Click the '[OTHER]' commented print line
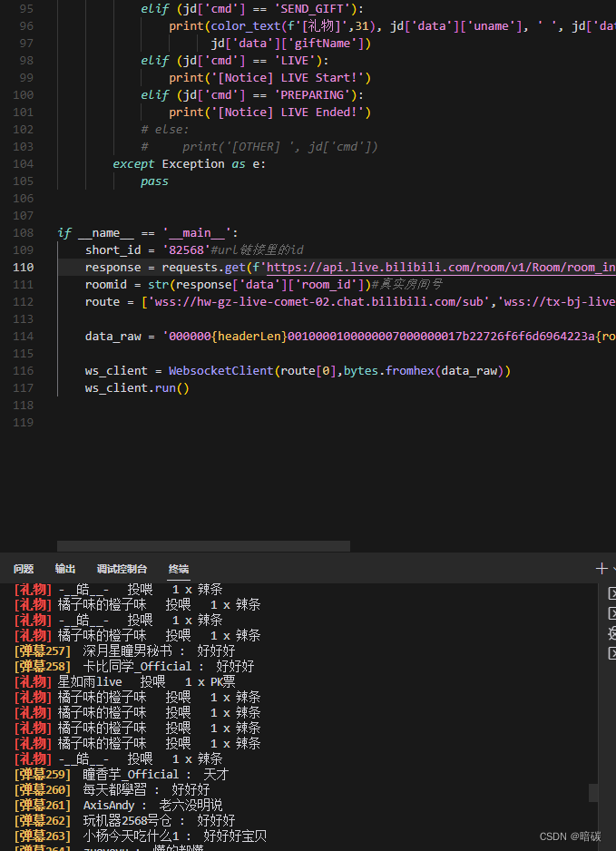The image size is (616, 851). point(259,147)
